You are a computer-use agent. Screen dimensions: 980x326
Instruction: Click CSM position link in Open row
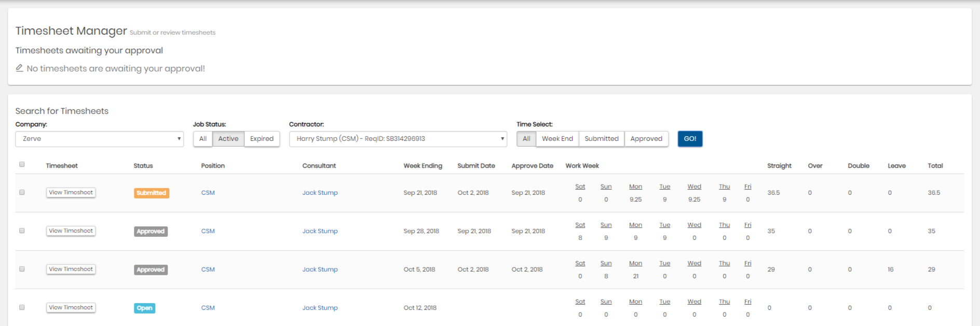pos(208,308)
